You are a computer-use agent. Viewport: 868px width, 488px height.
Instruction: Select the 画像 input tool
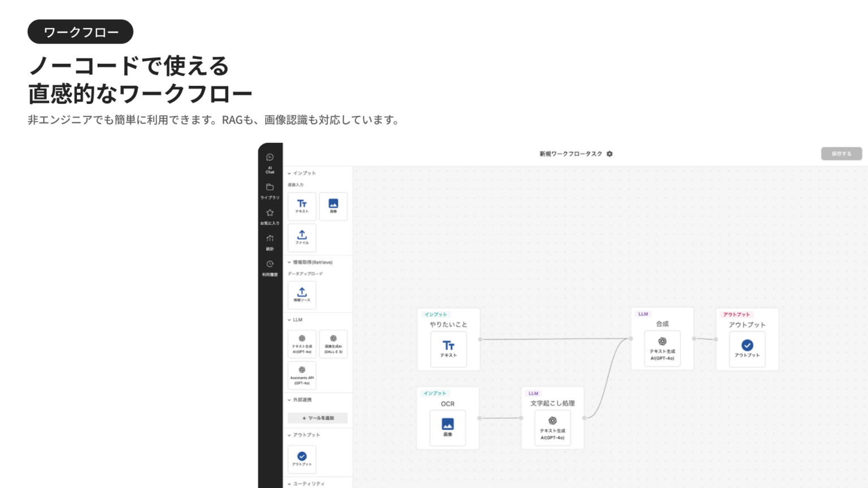333,206
